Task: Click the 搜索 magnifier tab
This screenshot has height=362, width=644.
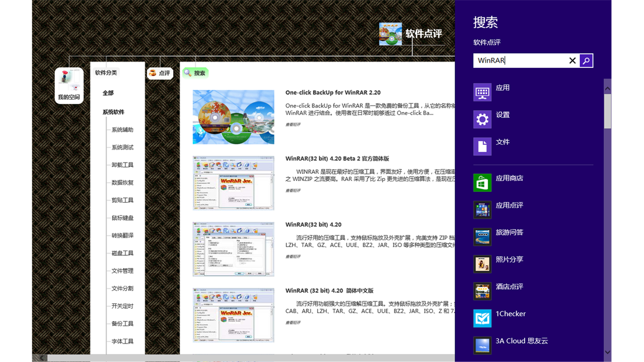Action: [x=195, y=73]
